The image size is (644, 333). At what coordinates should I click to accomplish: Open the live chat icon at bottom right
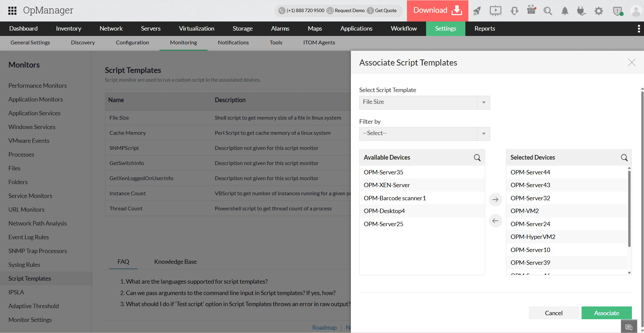tap(629, 326)
